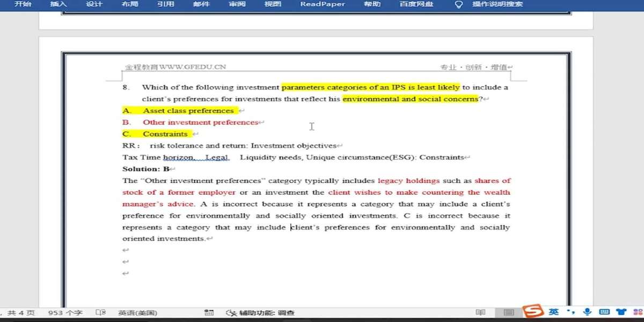Click the proofing spell-check book icon
This screenshot has height=322, width=644.
coord(100,312)
